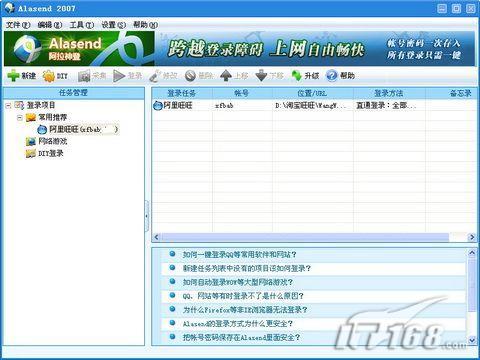
Task: Collapse the left panel via splitter handle
Action: (x=146, y=216)
